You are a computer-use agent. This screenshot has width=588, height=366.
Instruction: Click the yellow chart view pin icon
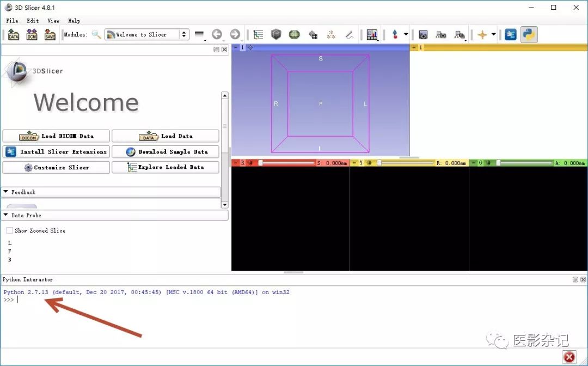point(414,47)
